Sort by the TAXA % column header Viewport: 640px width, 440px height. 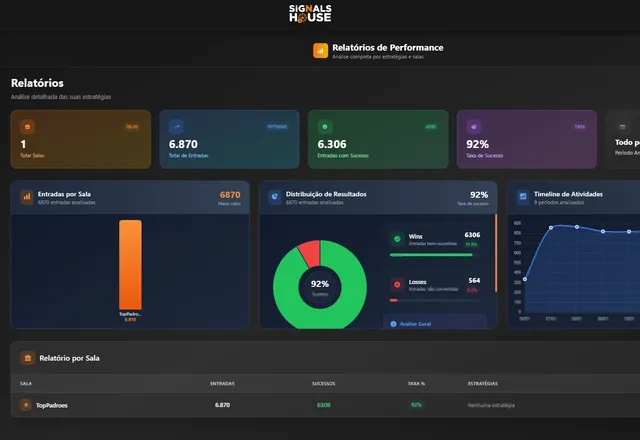pyautogui.click(x=416, y=384)
